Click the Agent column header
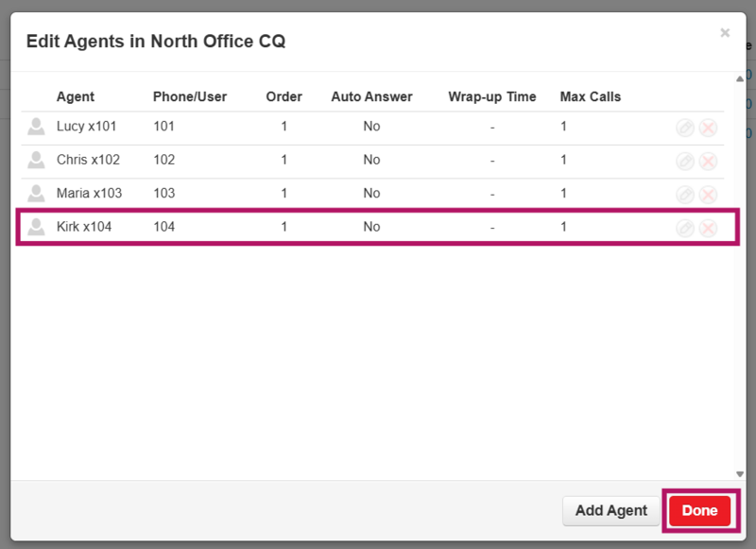This screenshot has height=549, width=756. (x=76, y=96)
